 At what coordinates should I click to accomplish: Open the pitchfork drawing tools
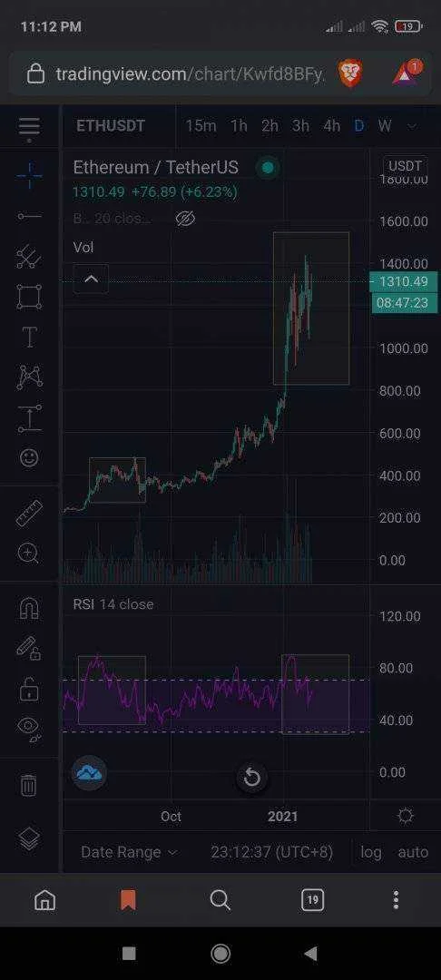point(29,257)
